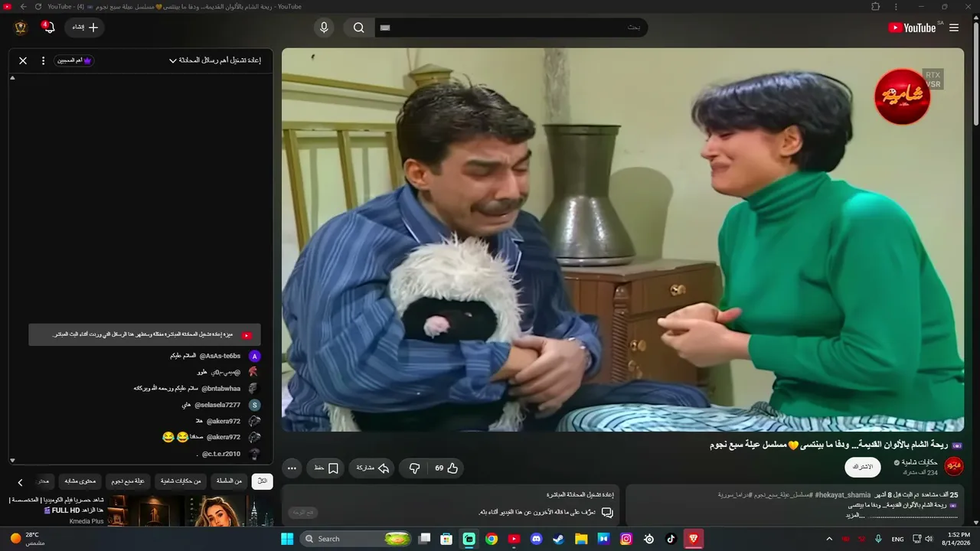Open the FULL HD comedy film title
This screenshot has height=551, width=980.
[x=56, y=505]
